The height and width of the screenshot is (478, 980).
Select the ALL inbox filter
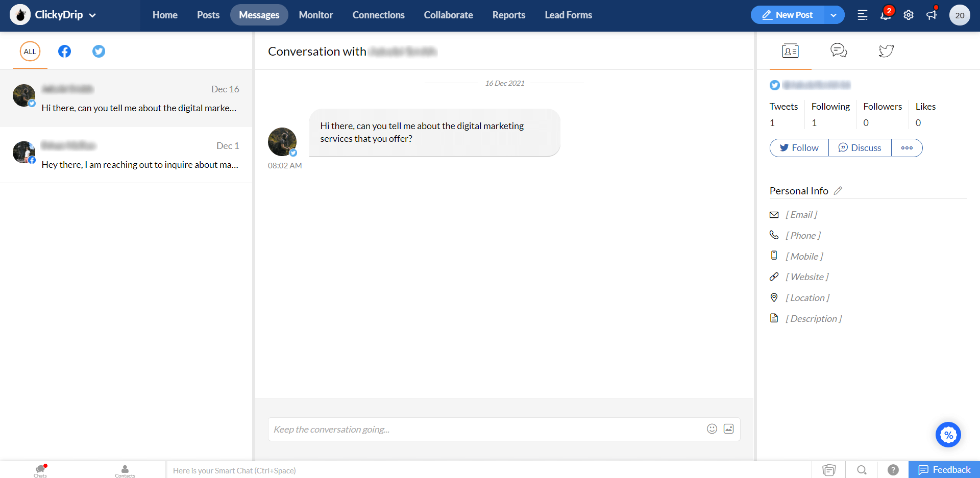[30, 52]
